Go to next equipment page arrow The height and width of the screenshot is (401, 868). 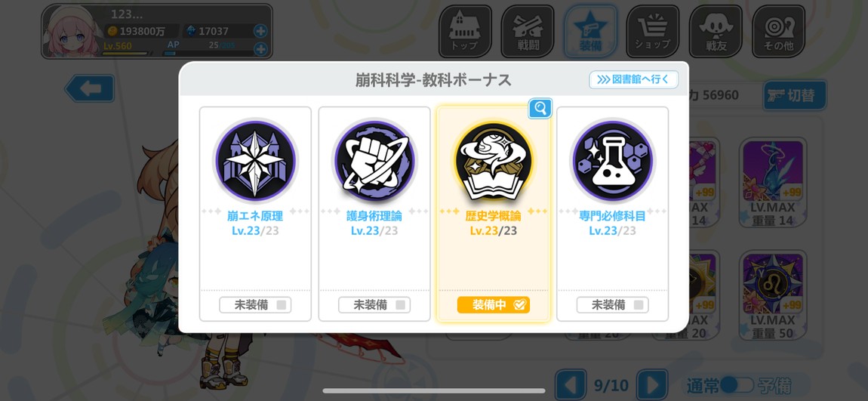pos(651,384)
